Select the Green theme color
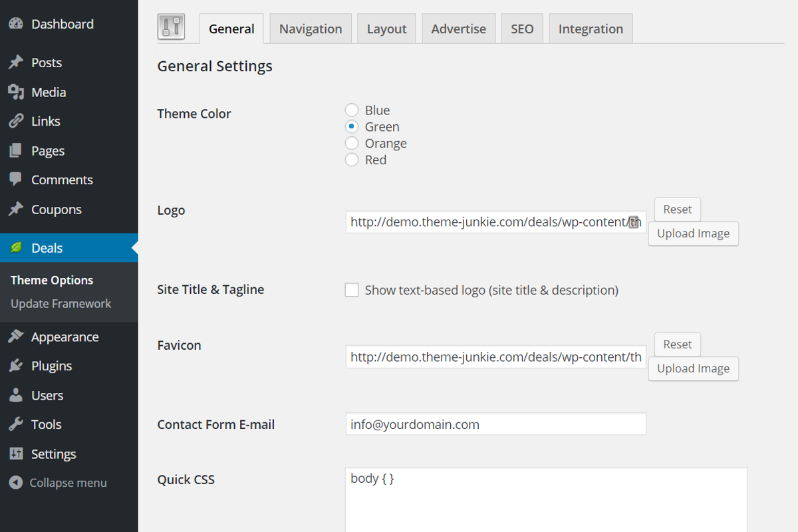This screenshot has height=532, width=798. point(352,126)
